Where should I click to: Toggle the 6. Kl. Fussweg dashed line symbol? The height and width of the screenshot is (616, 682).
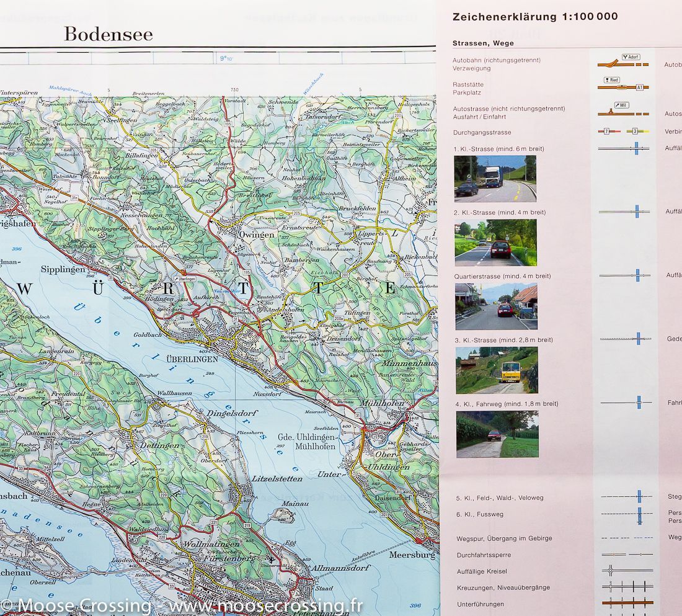click(627, 514)
